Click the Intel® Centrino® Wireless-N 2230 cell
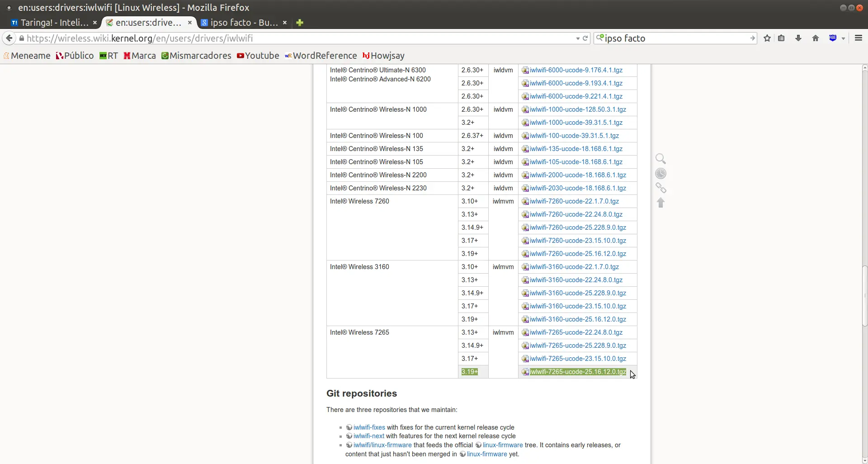868x464 pixels. click(x=392, y=188)
